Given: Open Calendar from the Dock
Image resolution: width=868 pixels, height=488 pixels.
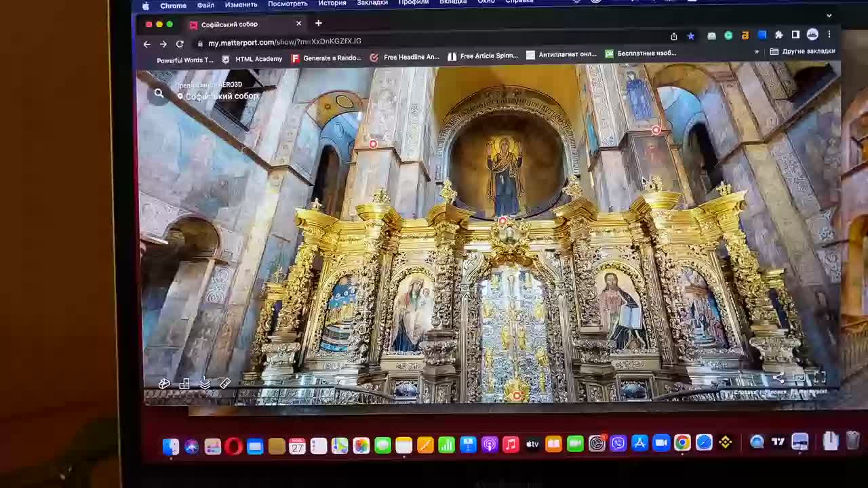Looking at the screenshot, I should click(297, 446).
